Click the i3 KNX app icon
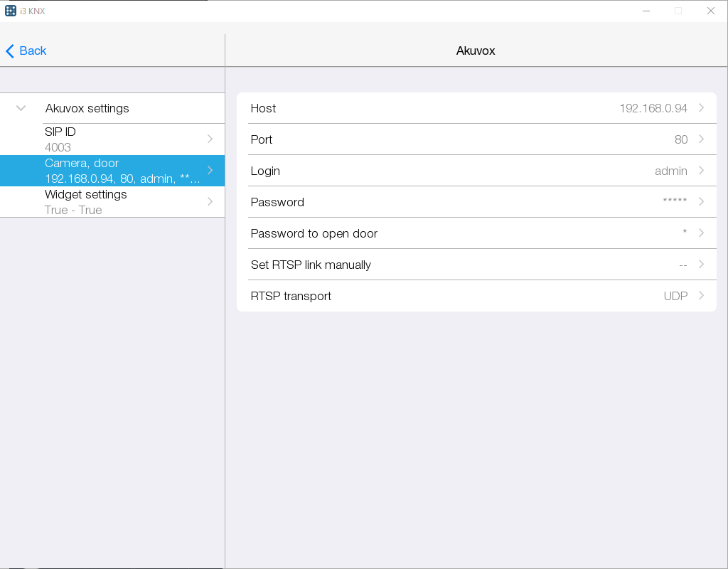Screen dimensions: 728x569 (11, 11)
